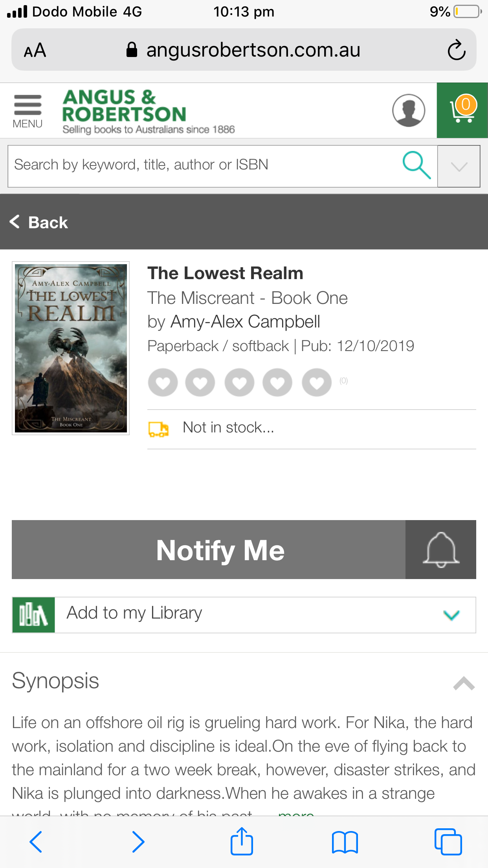Go Back to previous page
The height and width of the screenshot is (868, 488).
(39, 222)
